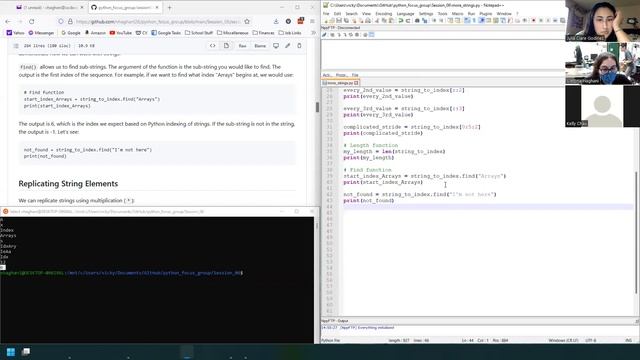Click the Copy icon in Notepad++ toolbar
Viewport: 640px width, 360px height.
tap(384, 20)
